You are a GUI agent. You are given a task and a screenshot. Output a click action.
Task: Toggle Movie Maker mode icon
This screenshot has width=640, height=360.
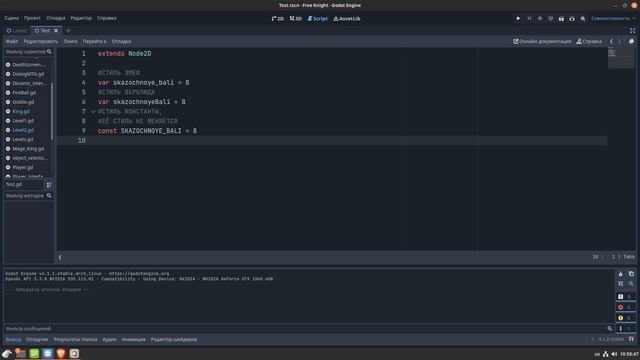coord(583,18)
